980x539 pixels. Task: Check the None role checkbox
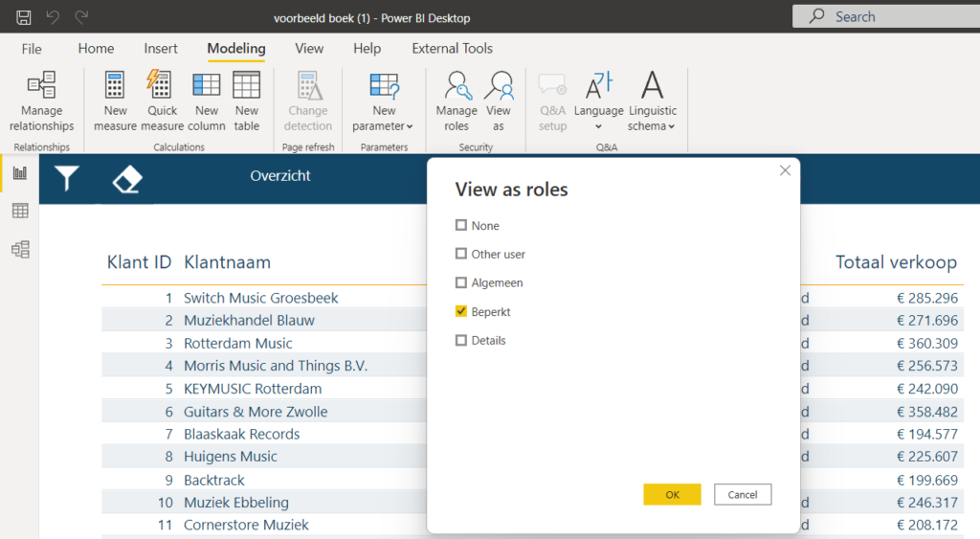[x=461, y=226]
